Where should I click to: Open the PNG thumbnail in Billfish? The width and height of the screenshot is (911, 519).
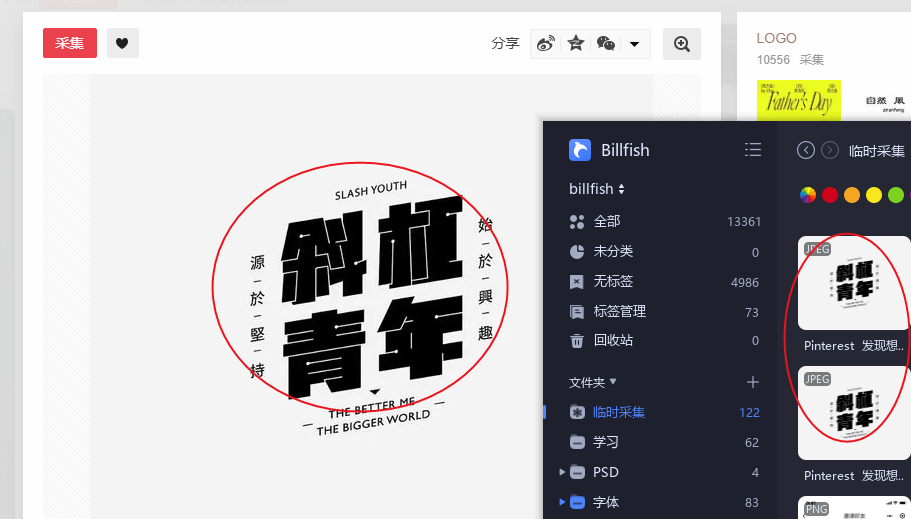(854, 507)
